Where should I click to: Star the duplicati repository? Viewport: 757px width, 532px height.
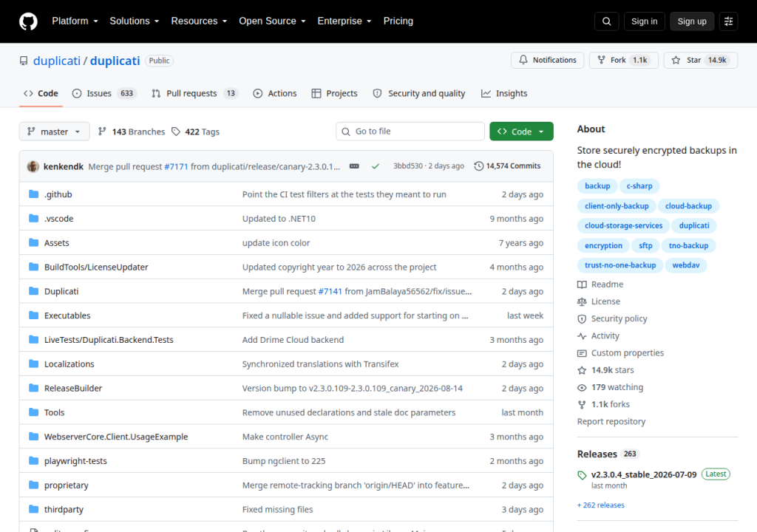(x=701, y=61)
